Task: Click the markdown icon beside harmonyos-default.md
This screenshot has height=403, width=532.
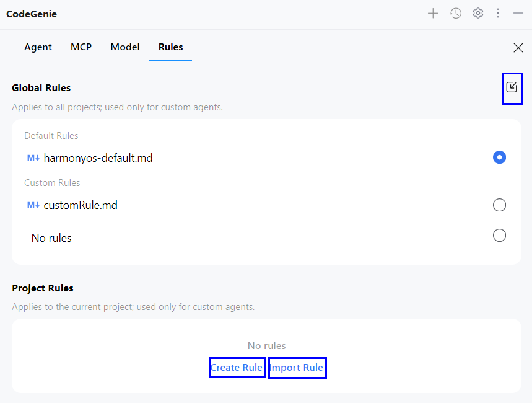Action: (33, 158)
